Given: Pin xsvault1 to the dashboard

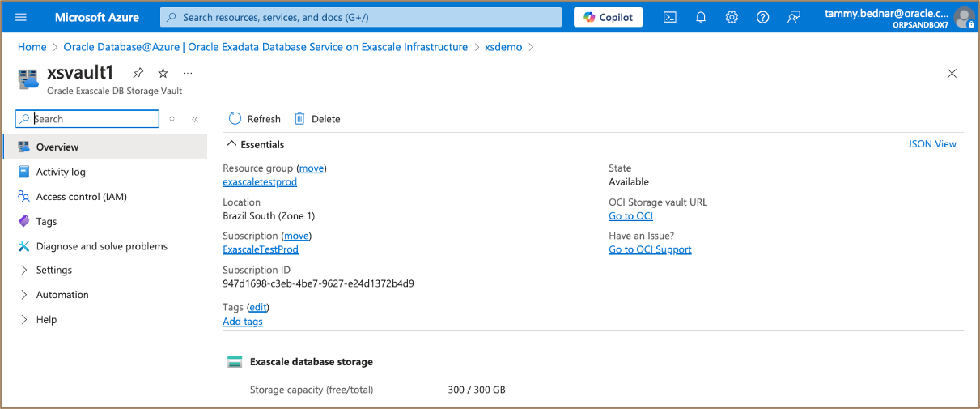Looking at the screenshot, I should pos(138,73).
